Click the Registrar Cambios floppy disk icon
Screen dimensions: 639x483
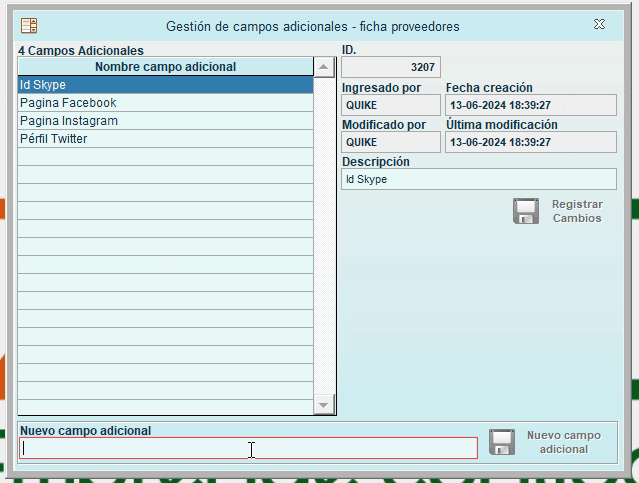click(526, 211)
